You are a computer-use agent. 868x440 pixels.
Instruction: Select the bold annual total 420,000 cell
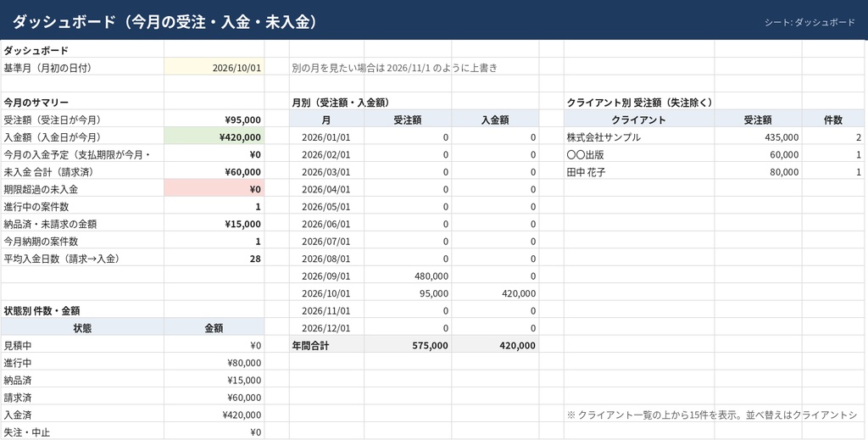(x=495, y=345)
